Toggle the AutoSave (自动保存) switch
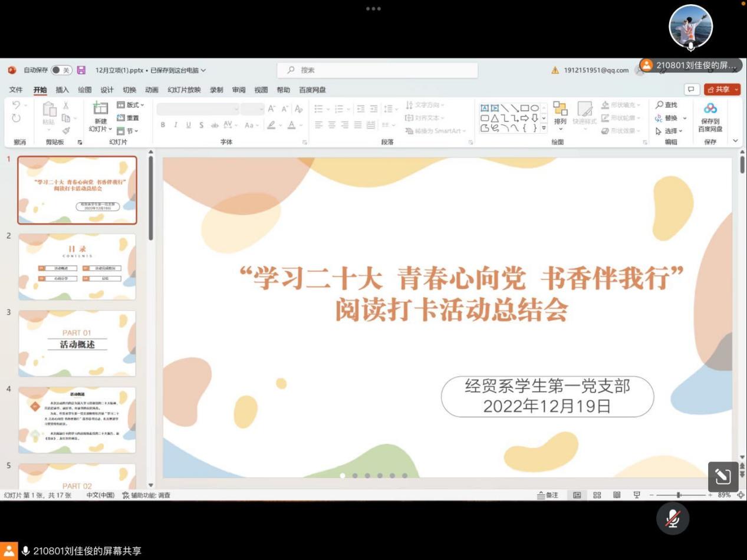This screenshot has width=747, height=560. coord(61,70)
